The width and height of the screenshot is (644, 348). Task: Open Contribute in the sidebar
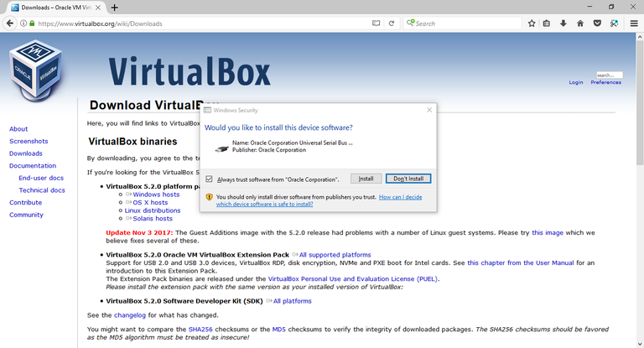tap(25, 203)
